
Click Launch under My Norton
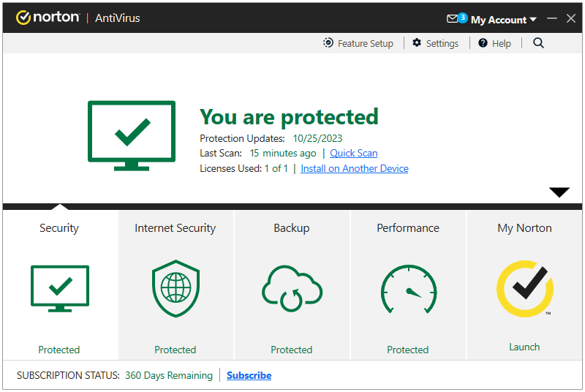click(x=524, y=347)
